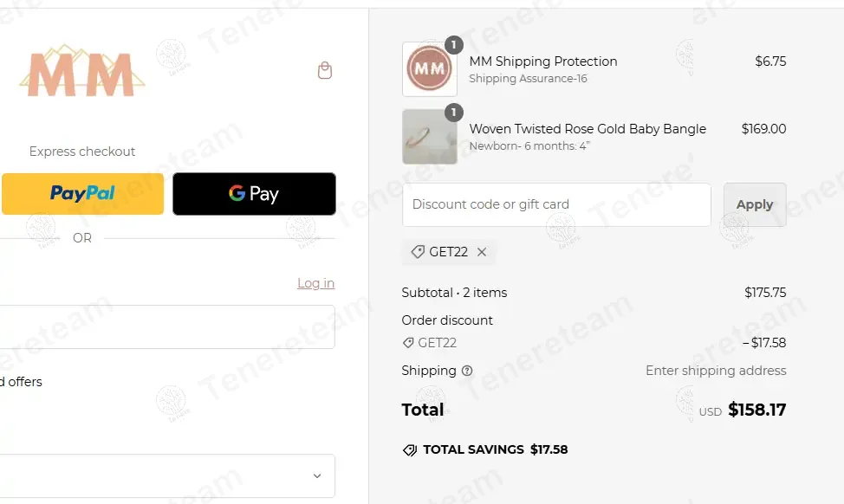Click the $158.17 total amount
The image size is (844, 504).
click(x=756, y=410)
